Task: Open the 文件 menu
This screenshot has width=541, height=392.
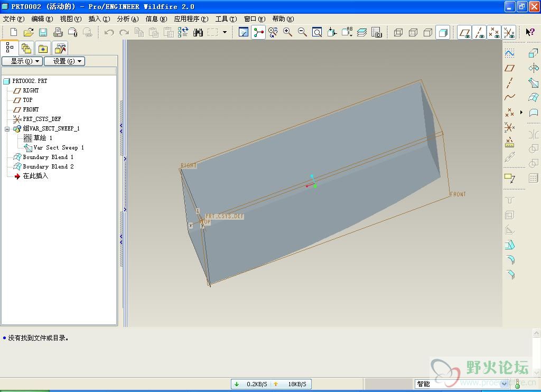Action: click(14, 19)
